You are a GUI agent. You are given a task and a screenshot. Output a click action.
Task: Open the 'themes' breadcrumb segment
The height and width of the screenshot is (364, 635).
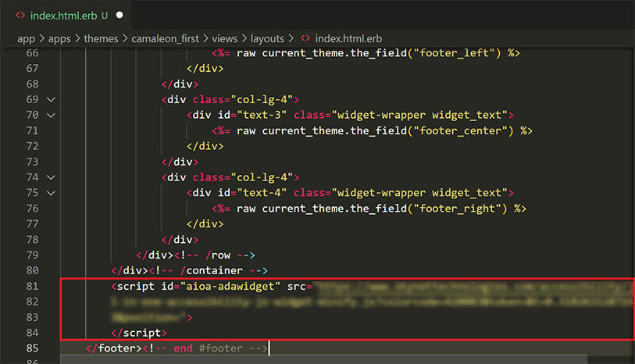pos(101,38)
